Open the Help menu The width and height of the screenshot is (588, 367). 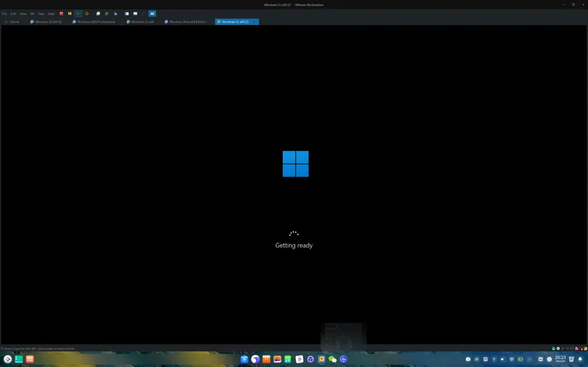coord(51,14)
